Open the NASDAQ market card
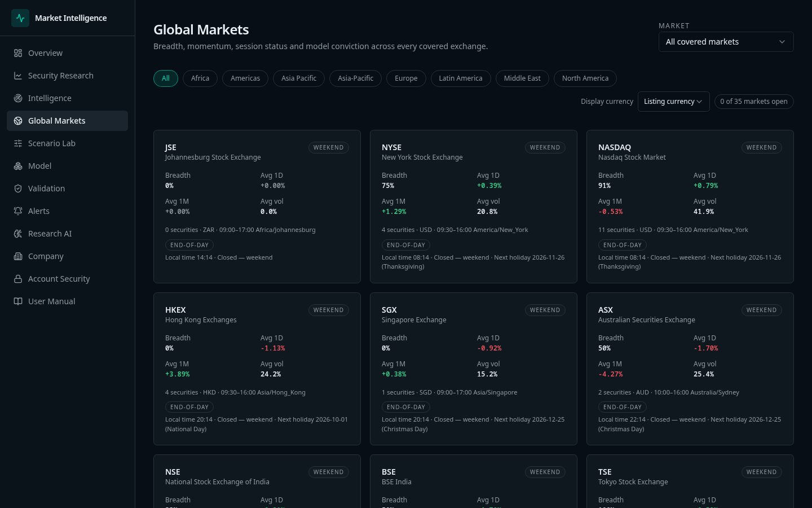This screenshot has height=508, width=812. click(690, 207)
